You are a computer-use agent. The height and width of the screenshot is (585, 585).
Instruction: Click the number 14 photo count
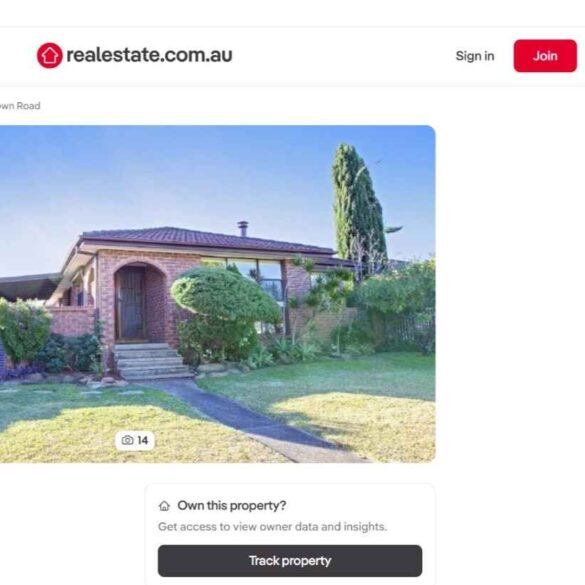143,440
